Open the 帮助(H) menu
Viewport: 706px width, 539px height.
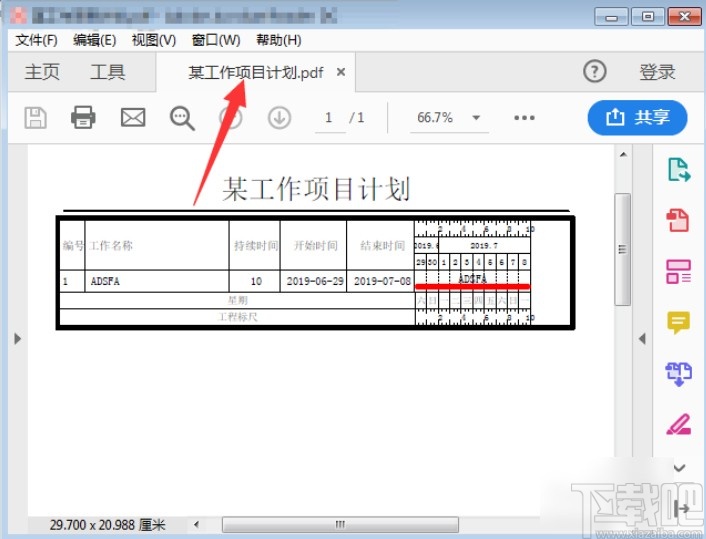(279, 40)
